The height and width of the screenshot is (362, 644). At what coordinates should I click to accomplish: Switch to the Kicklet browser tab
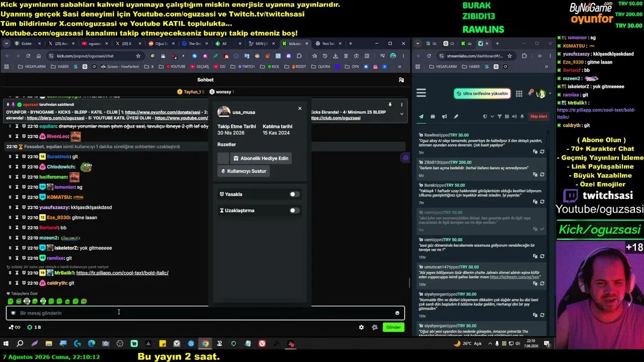pos(28,44)
